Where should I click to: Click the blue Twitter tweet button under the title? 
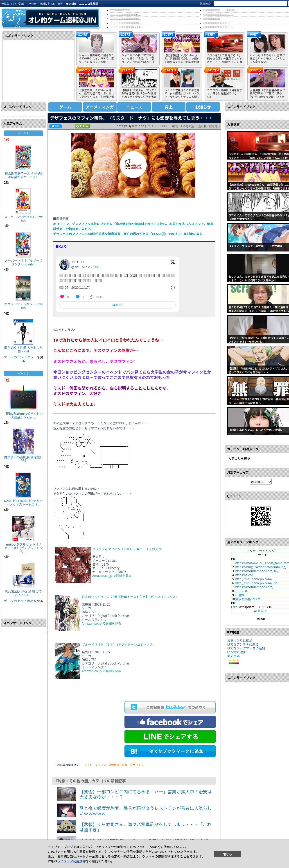(55, 126)
